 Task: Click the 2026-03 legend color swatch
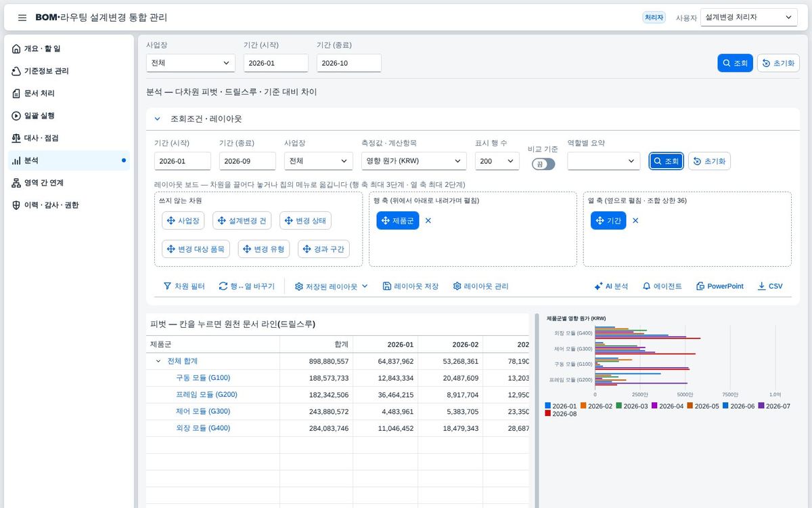pos(619,406)
